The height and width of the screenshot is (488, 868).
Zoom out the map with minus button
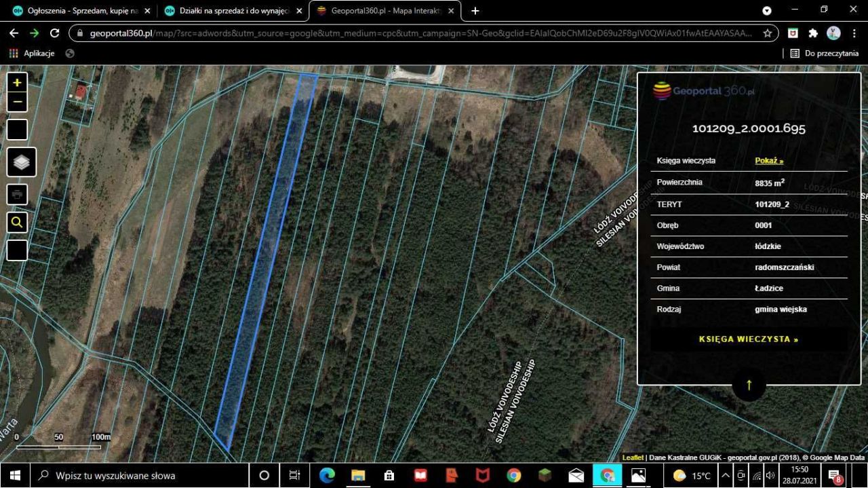tap(17, 102)
